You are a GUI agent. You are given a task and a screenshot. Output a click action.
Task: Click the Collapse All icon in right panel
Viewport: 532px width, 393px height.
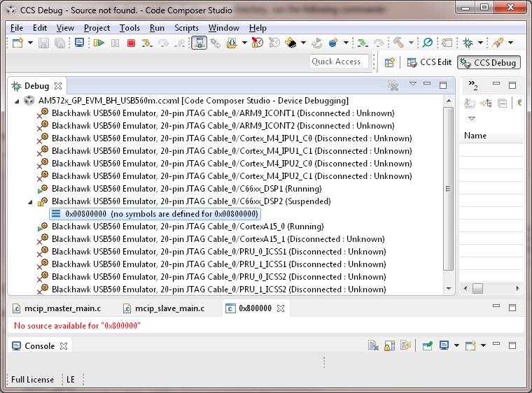pyautogui.click(x=503, y=103)
